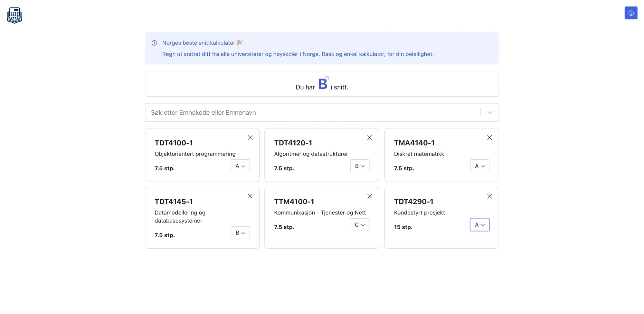This screenshot has height=314, width=644.
Task: Remove the TDT4145-1 course card
Action: pos(250,196)
